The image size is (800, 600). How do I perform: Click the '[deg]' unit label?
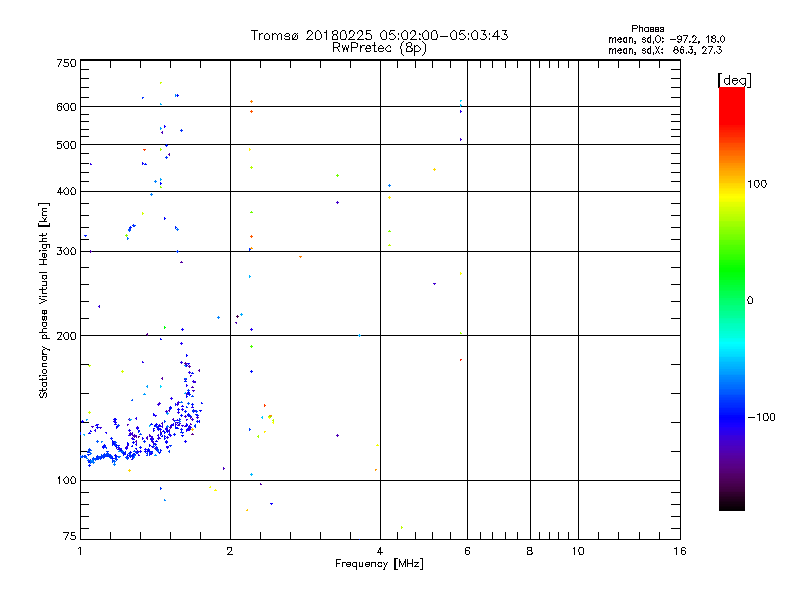pos(734,80)
